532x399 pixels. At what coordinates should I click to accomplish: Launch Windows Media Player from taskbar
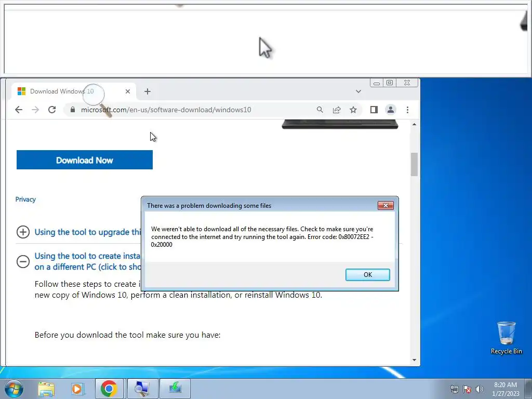[77, 389]
